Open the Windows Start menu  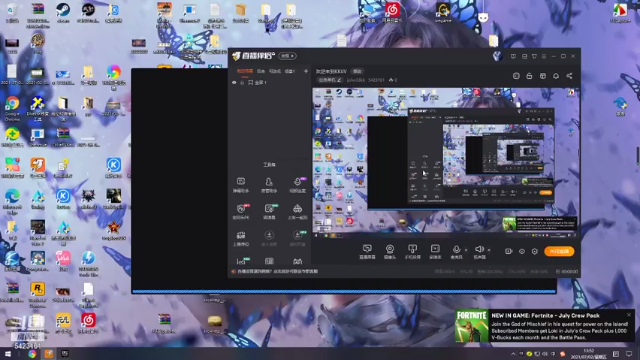[8, 354]
